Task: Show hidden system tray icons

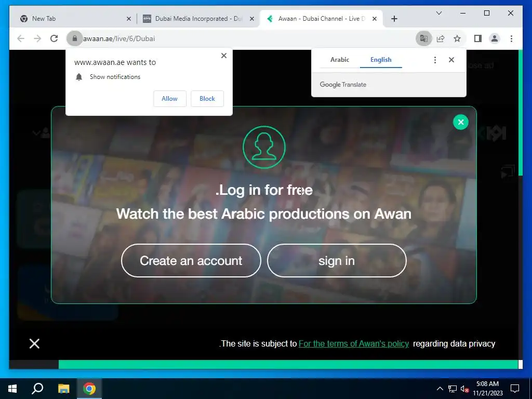Action: [x=440, y=389]
